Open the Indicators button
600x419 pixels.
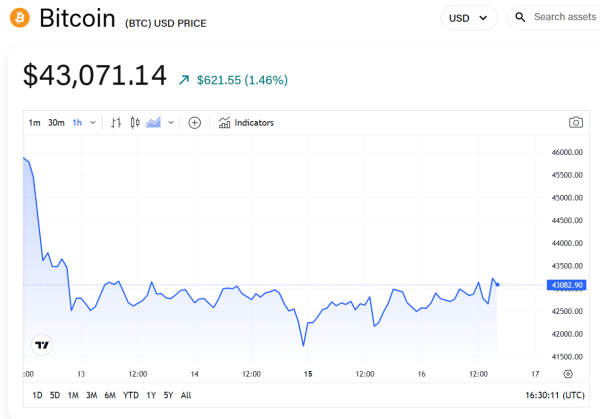click(x=246, y=123)
